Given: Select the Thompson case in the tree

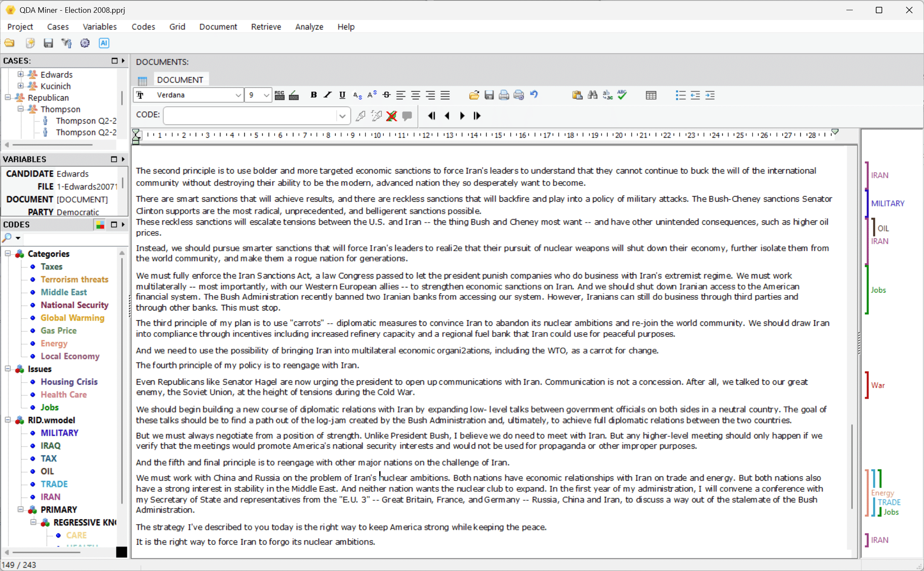Looking at the screenshot, I should [60, 109].
